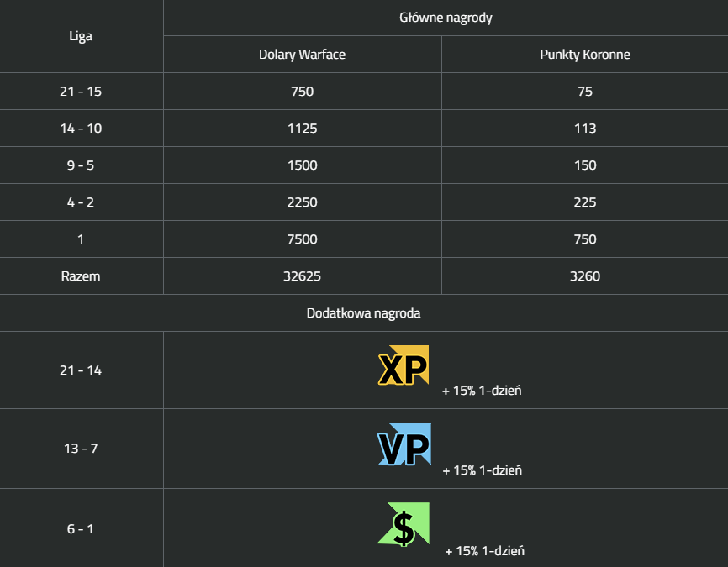The width and height of the screenshot is (728, 567).
Task: Click the 1125 Warface dollars cell
Action: tap(303, 129)
